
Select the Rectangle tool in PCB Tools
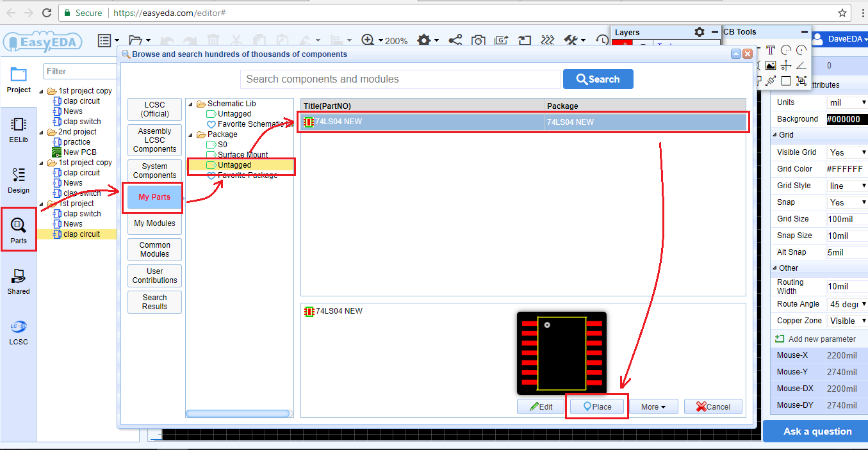(786, 81)
